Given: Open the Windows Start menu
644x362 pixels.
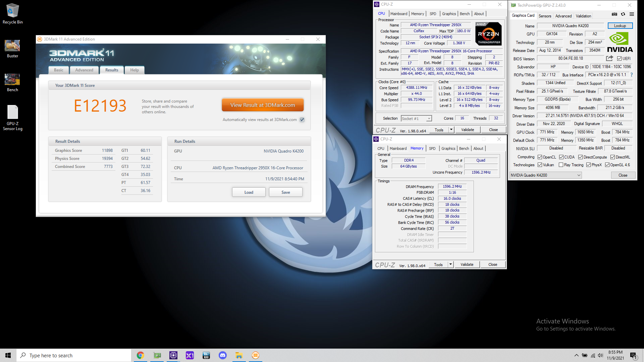Looking at the screenshot, I should (x=8, y=355).
